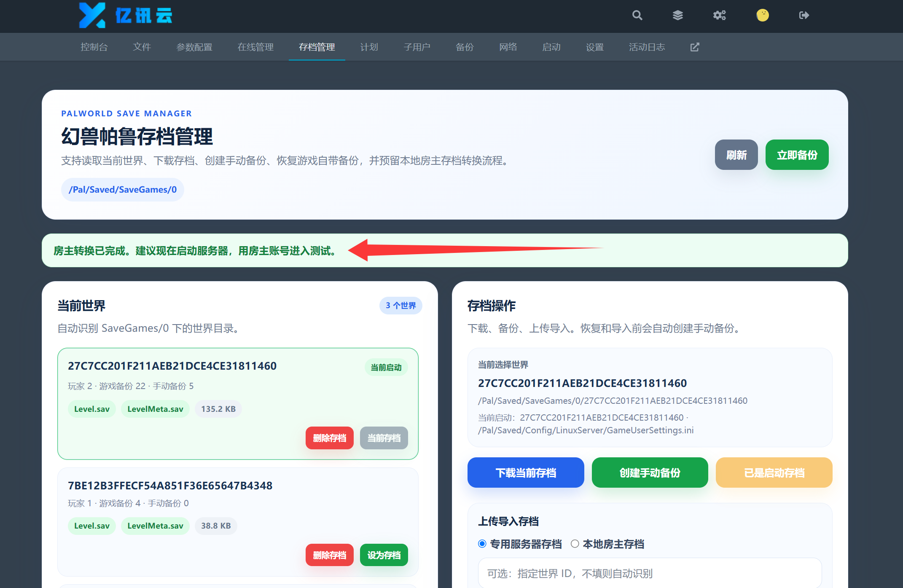
Task: Click the 38.8 KB size tag
Action: pyautogui.click(x=216, y=526)
